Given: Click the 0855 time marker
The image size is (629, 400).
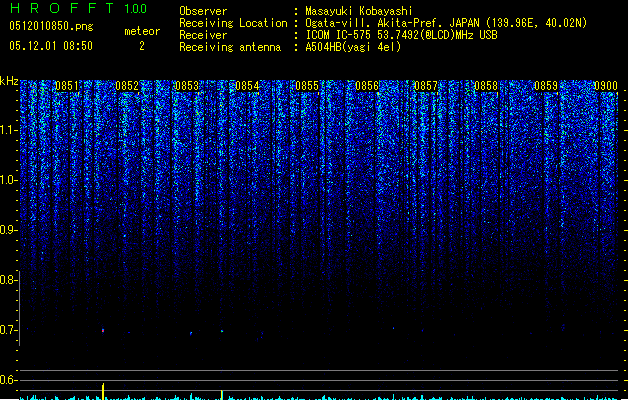Looking at the screenshot, I should (x=307, y=86).
